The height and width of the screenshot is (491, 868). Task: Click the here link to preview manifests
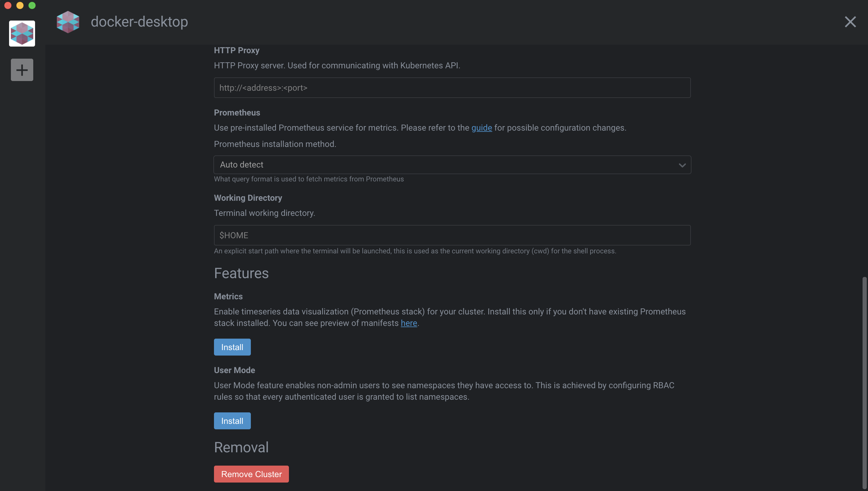[x=409, y=323]
